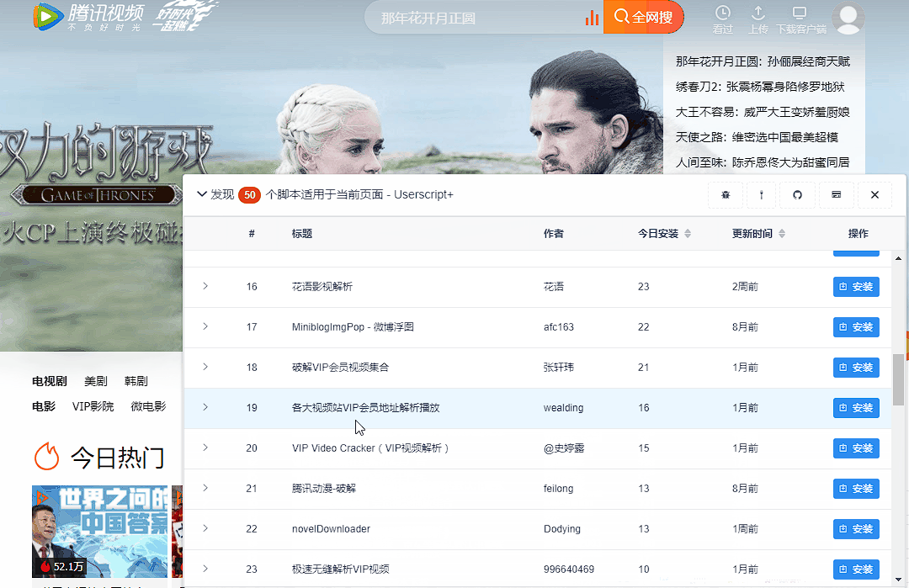Viewport: 909px width, 588px height.
Task: Click the script list scrollbar thumb
Action: click(898, 379)
